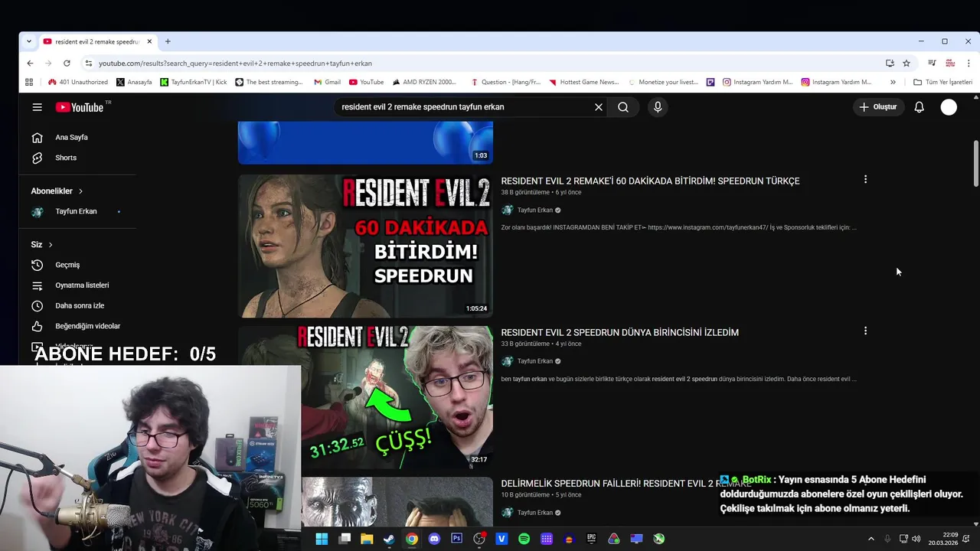Open Spotify from the taskbar
Image resolution: width=980 pixels, height=551 pixels.
click(524, 539)
